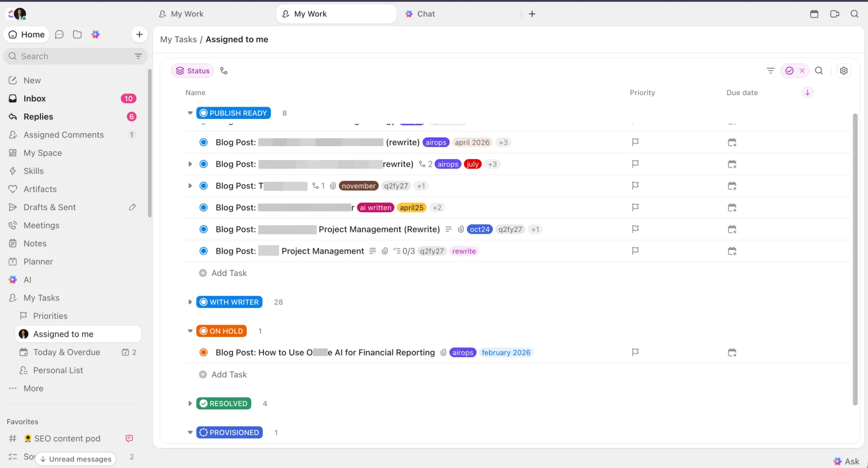Viewport: 868px width, 468px height.
Task: Expand the RESOLVED group
Action: [x=190, y=403]
